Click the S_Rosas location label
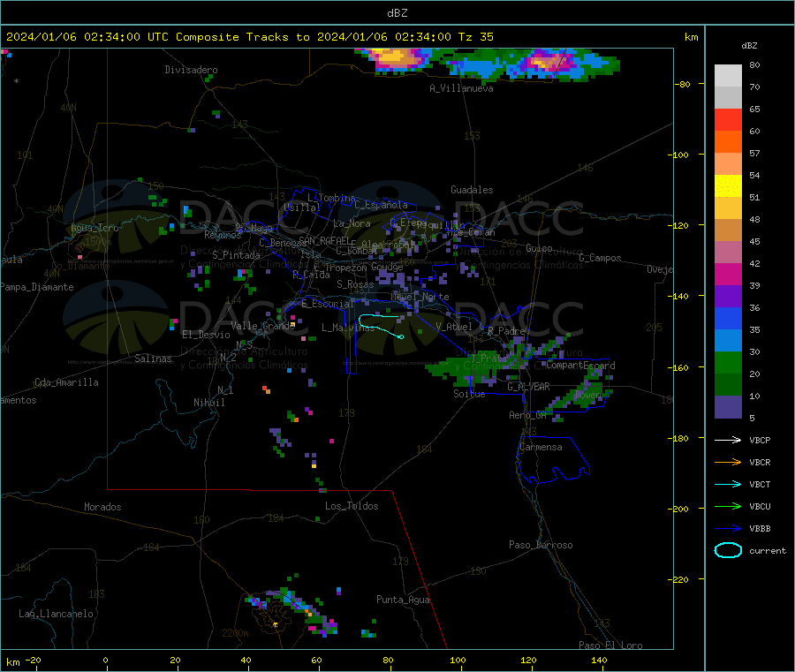This screenshot has width=795, height=672. click(x=355, y=284)
